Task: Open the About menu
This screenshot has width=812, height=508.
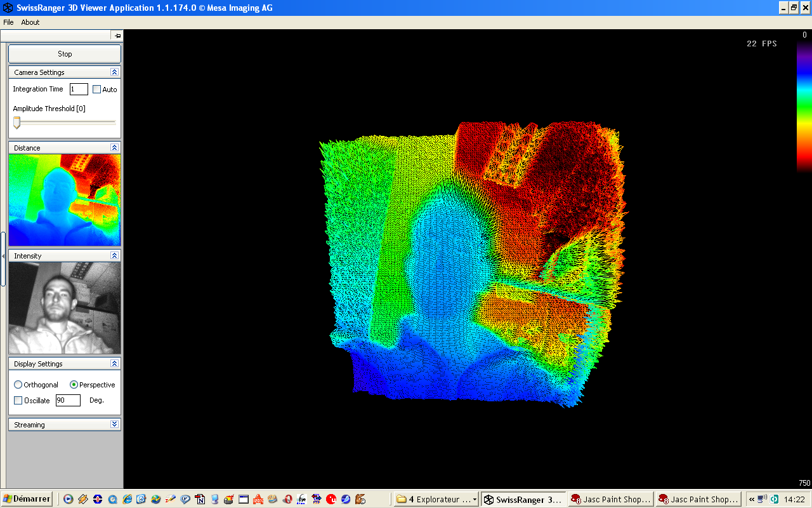Action: tap(30, 22)
